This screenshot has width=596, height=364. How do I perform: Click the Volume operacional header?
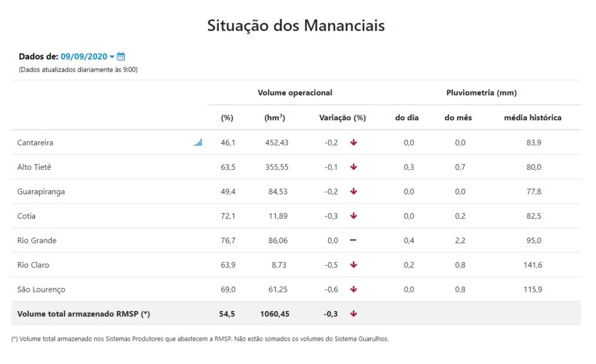295,92
